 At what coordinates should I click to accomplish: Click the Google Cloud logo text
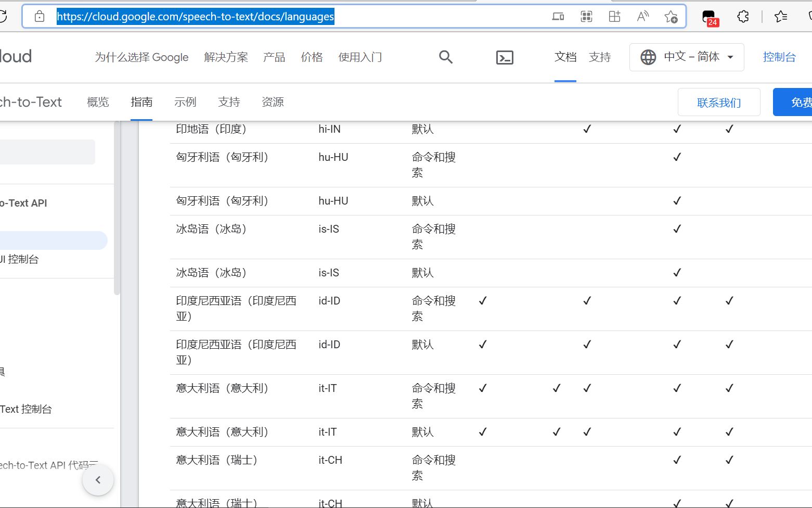(x=16, y=56)
